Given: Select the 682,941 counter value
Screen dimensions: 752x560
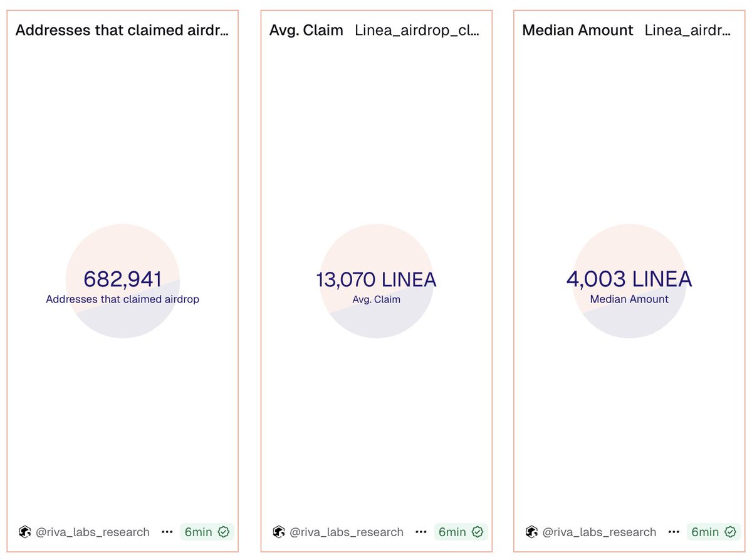Looking at the screenshot, I should [123, 279].
